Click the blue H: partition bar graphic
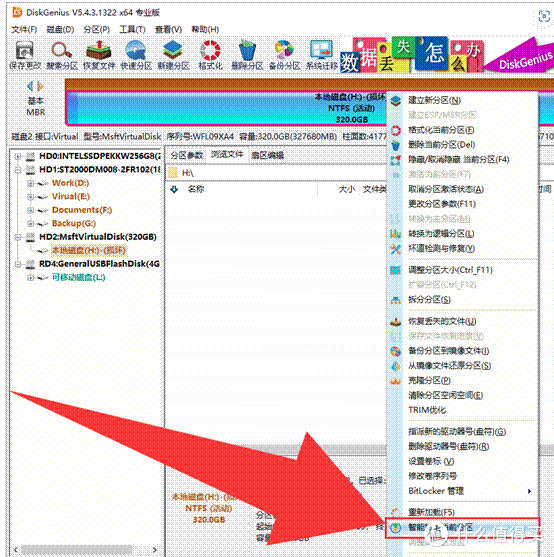554x557 pixels. (226, 108)
